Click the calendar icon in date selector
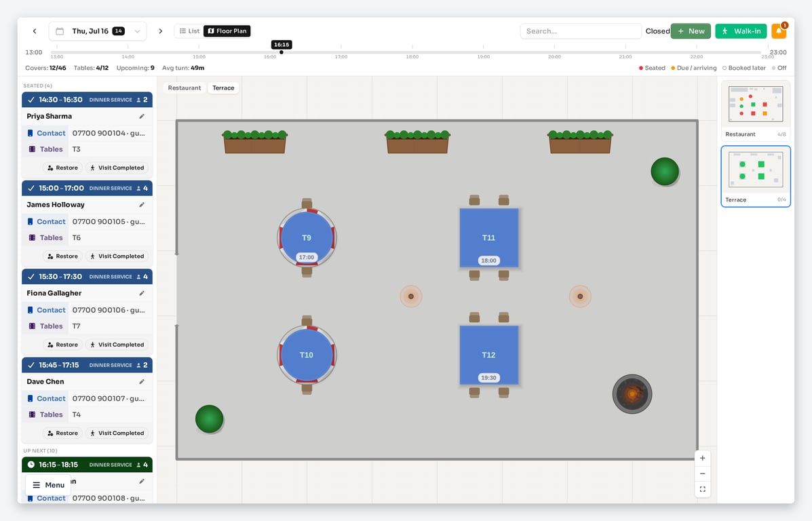Viewport: 812px width, 521px height. click(60, 31)
